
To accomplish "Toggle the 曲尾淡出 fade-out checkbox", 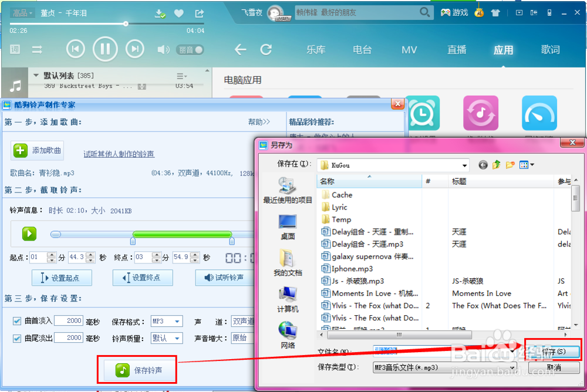I will pos(17,339).
